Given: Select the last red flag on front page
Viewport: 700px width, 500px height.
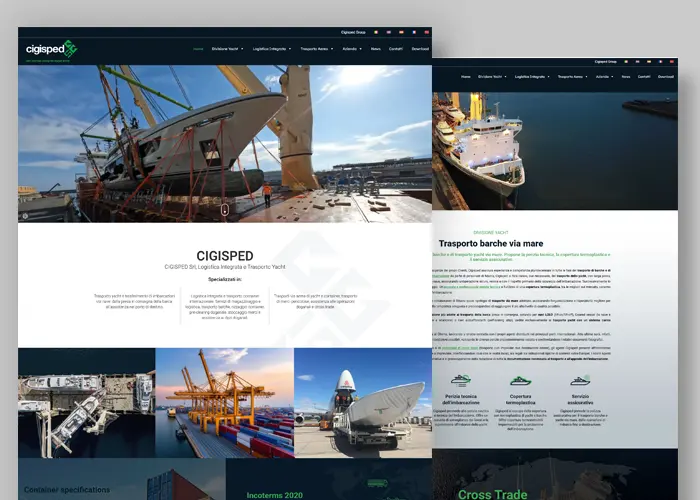Looking at the screenshot, I should pos(426,32).
